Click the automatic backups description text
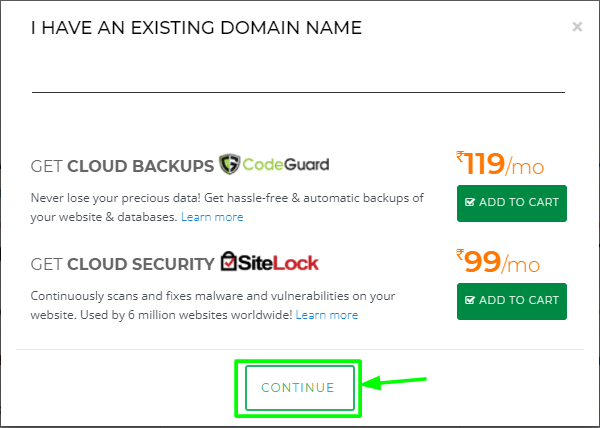This screenshot has width=600, height=428. pyautogui.click(x=227, y=207)
